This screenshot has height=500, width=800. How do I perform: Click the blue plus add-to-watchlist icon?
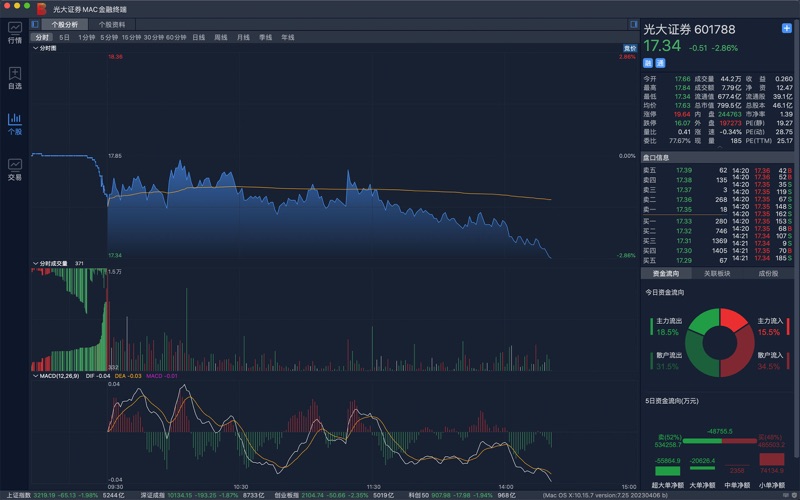tap(786, 29)
